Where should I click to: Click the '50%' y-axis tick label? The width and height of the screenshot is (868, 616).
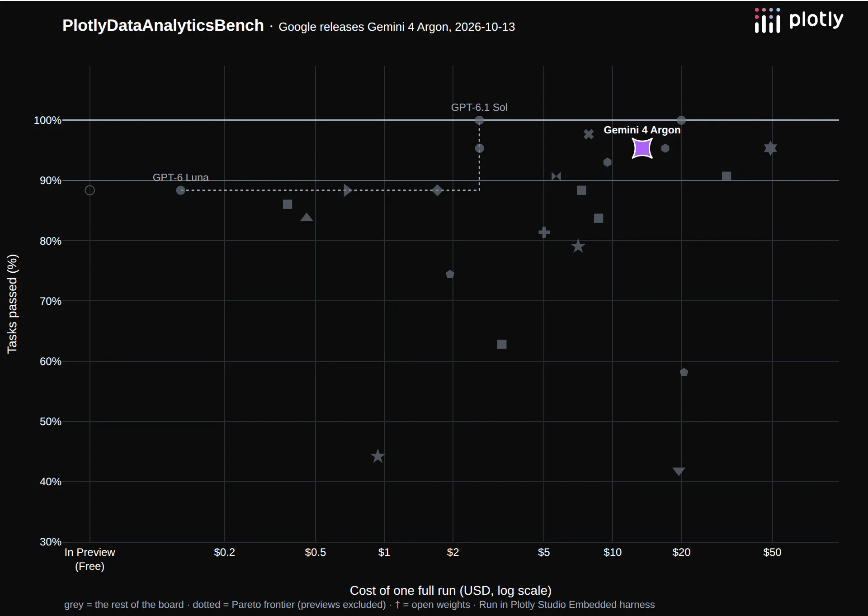(x=50, y=422)
